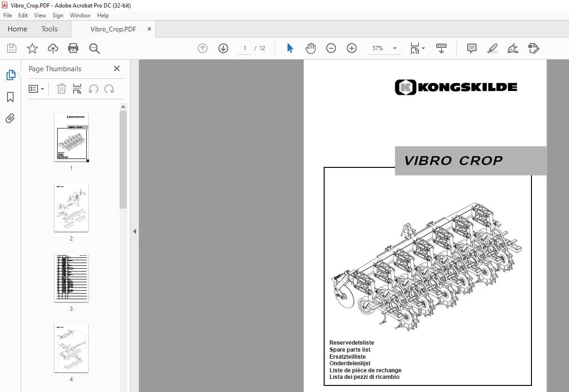
Task: Open the Sign menu
Action: point(58,15)
